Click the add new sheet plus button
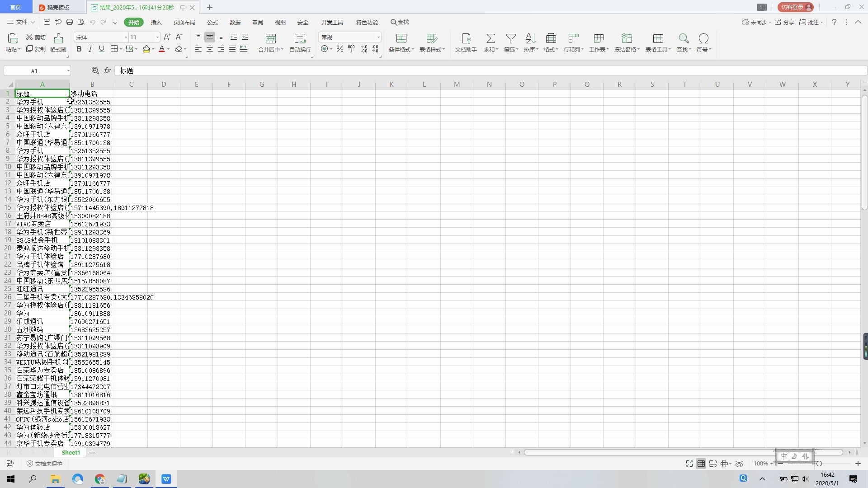 point(92,452)
